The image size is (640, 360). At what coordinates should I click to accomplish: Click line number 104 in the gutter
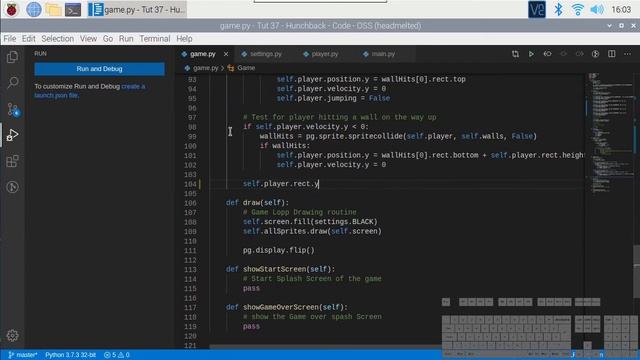[x=190, y=184]
